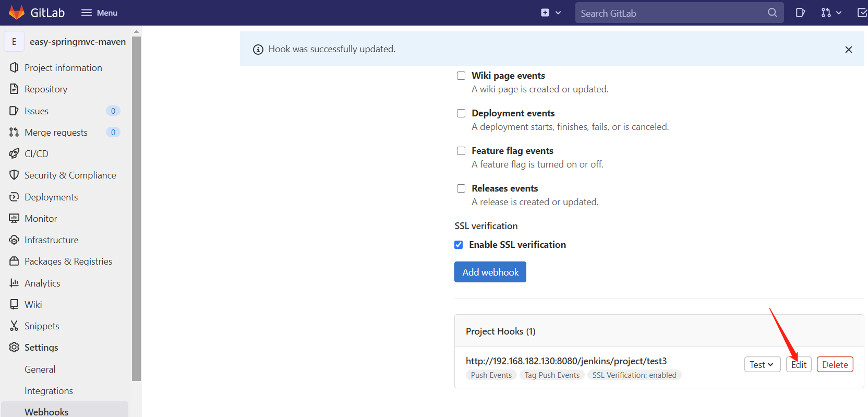Delete the jenkins project hook

pyautogui.click(x=835, y=364)
